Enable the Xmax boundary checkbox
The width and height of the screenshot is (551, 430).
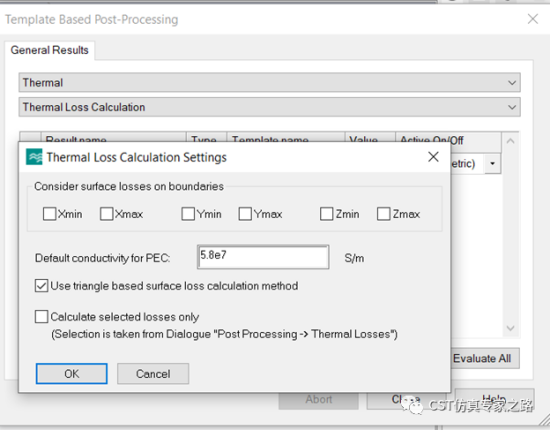click(x=106, y=214)
